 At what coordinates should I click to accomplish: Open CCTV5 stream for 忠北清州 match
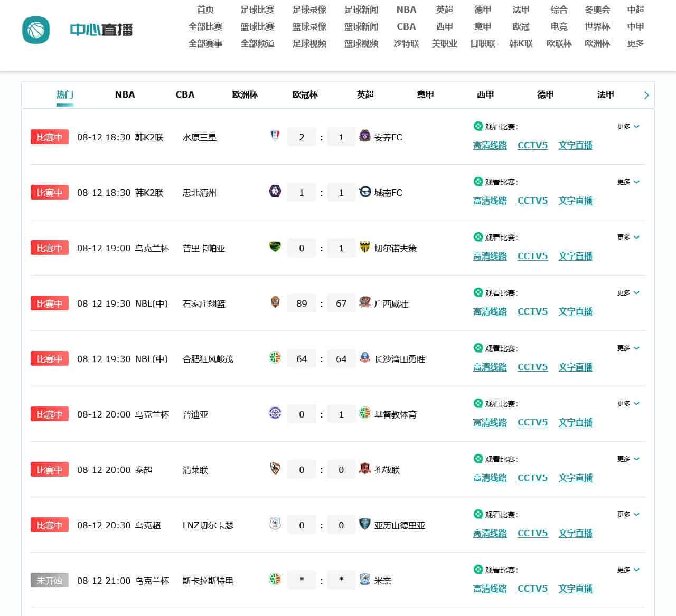(533, 201)
